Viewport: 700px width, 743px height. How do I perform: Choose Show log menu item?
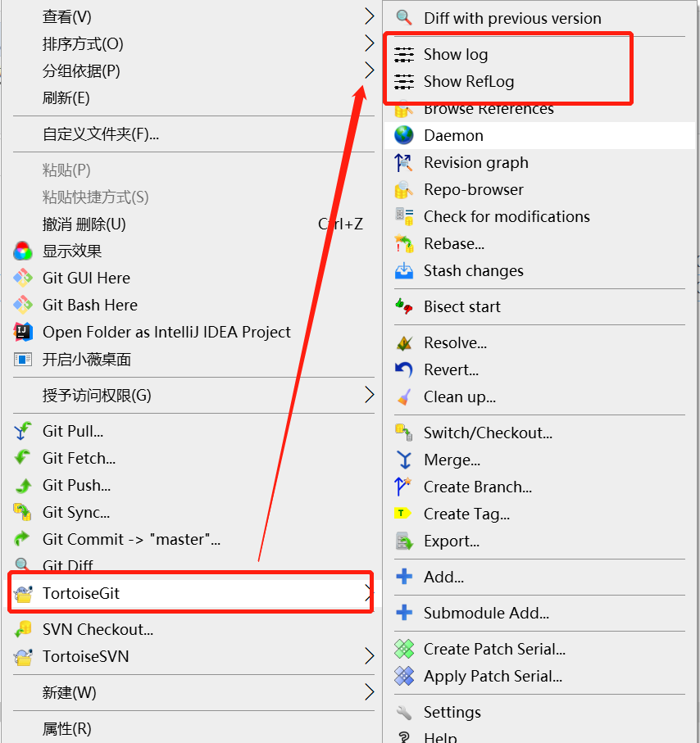539,55
